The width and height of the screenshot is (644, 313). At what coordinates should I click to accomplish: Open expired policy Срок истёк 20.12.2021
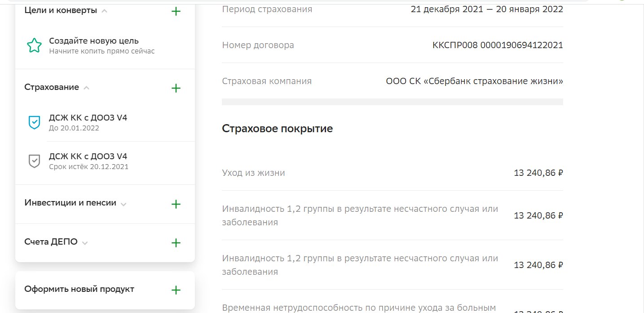[x=88, y=161]
